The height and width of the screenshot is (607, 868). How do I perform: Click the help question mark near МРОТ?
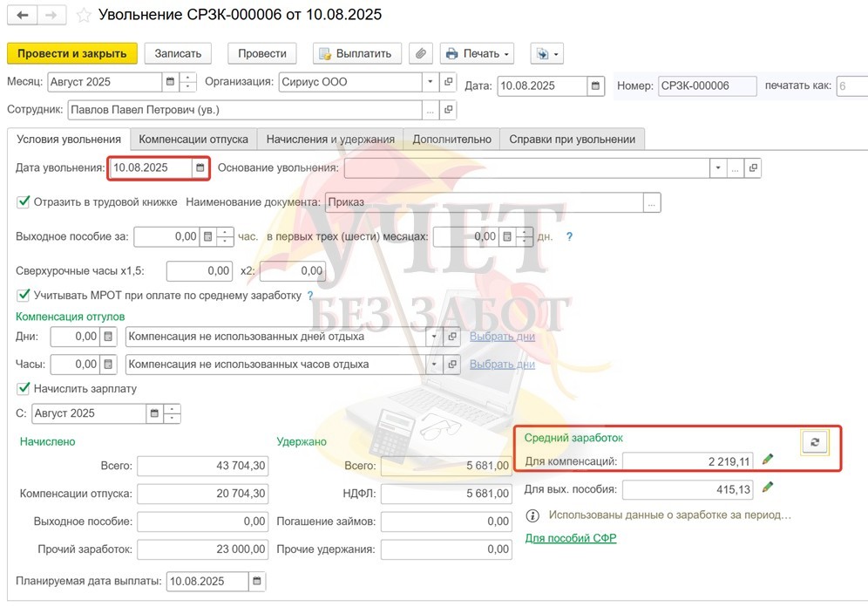(x=310, y=296)
